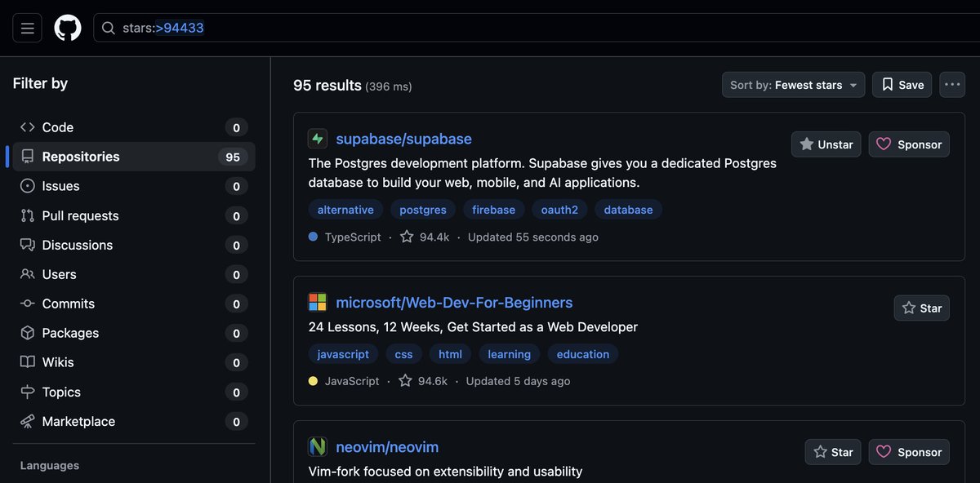980x483 pixels.
Task: Filter results by Pull requests
Action: coord(134,215)
